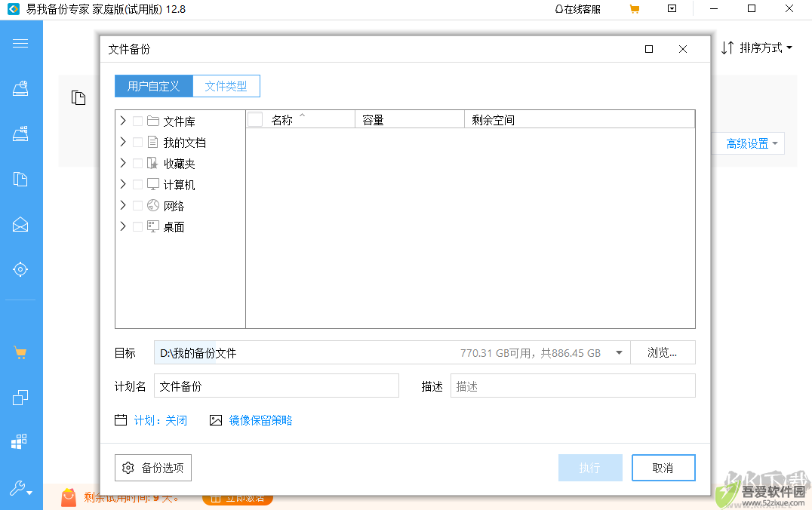Select the 计算机 label in tree
Screen dimensions: 812x510
click(x=179, y=185)
